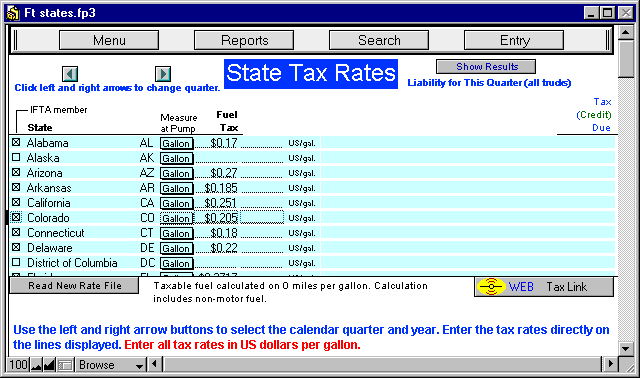Click the FileMaker app icon in title bar
The width and height of the screenshot is (640, 378).
click(13, 13)
